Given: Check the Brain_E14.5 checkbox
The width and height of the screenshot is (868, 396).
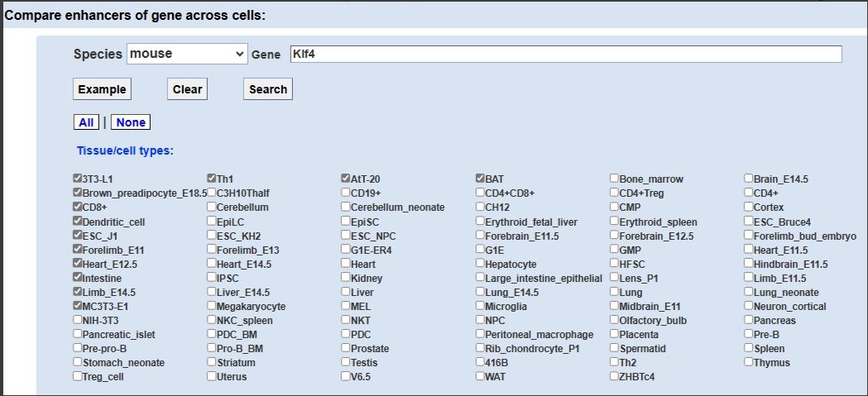Looking at the screenshot, I should [748, 179].
